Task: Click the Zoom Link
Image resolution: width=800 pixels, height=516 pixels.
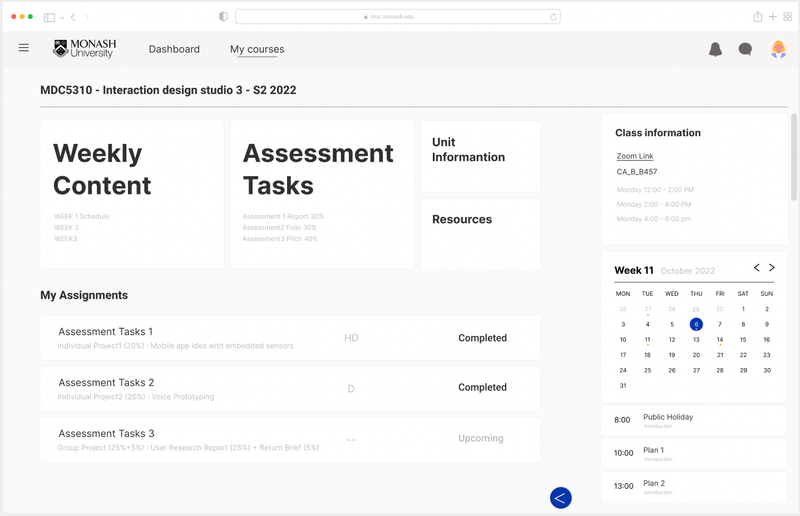Action: coord(635,156)
